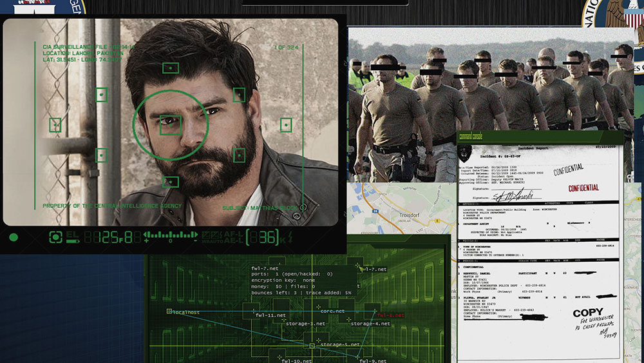Image resolution: width=644 pixels, height=363 pixels.
Task: Click the highway 59 shield on the map
Action: (x=375, y=211)
